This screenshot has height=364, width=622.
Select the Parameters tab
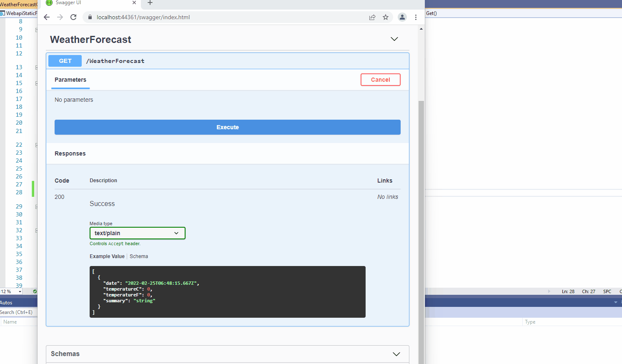coord(70,80)
